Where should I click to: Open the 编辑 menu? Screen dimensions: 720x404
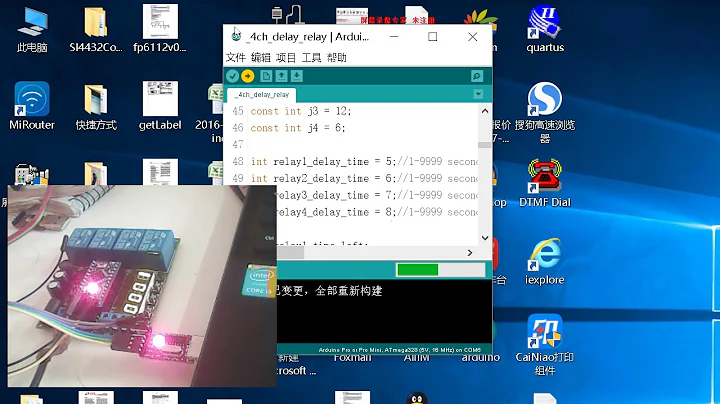[261, 58]
